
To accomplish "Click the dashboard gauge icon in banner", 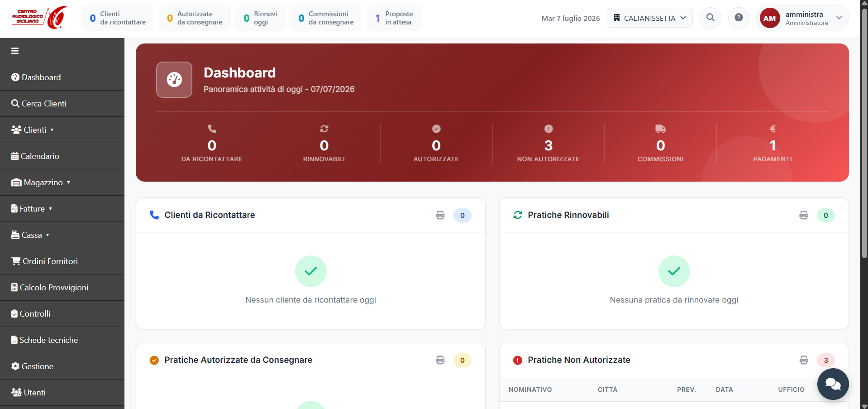I will [x=174, y=80].
